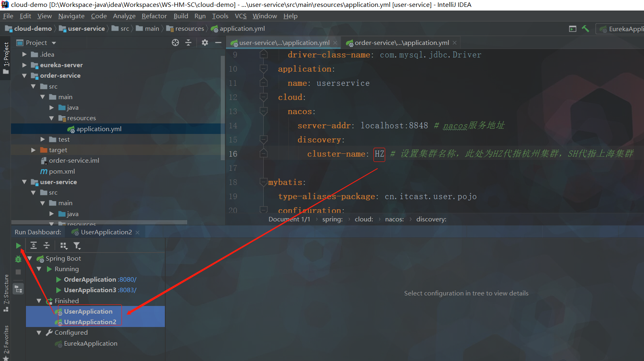Click resources in the navigation bar
The image size is (644, 361).
[x=190, y=29]
